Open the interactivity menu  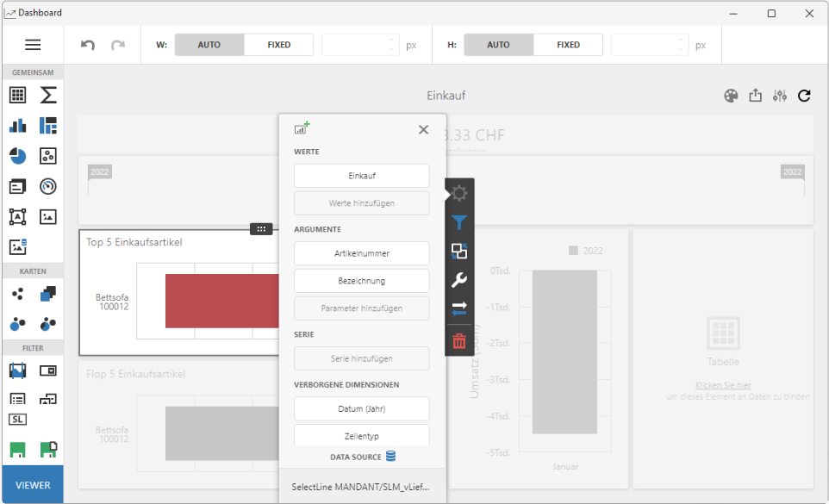click(x=459, y=251)
